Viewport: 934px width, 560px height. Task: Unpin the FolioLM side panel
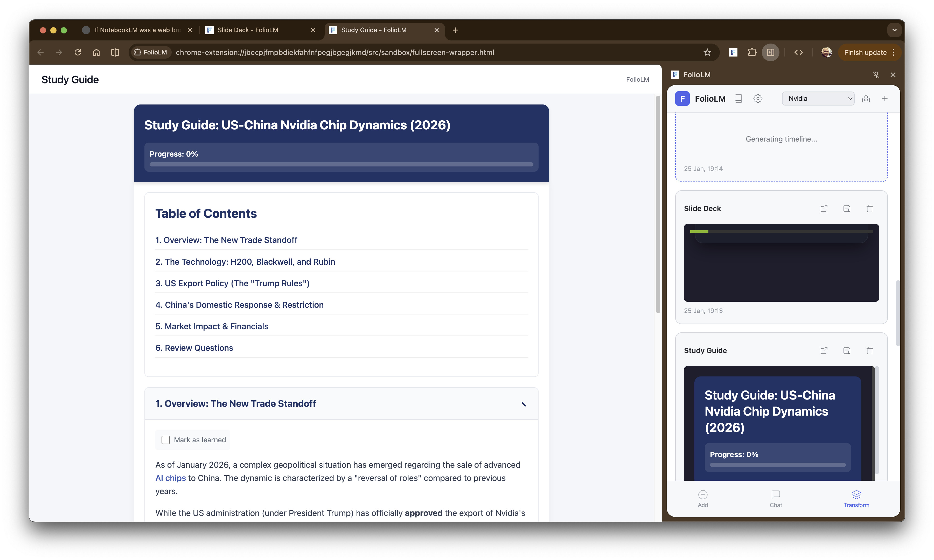876,74
